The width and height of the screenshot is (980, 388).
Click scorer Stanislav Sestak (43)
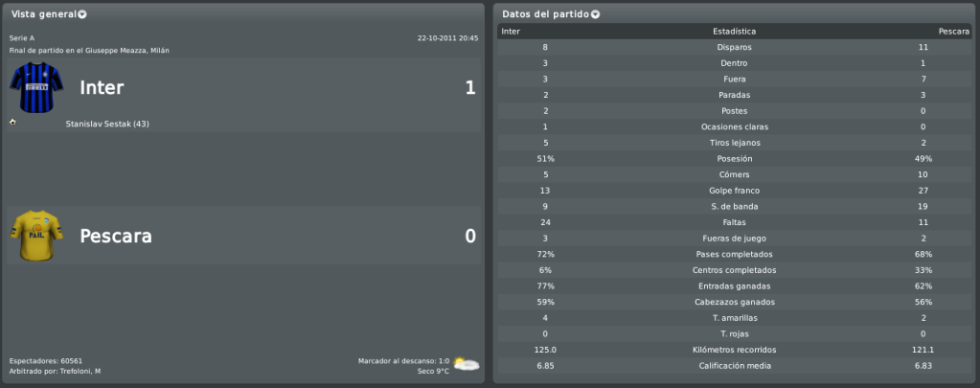pos(107,124)
